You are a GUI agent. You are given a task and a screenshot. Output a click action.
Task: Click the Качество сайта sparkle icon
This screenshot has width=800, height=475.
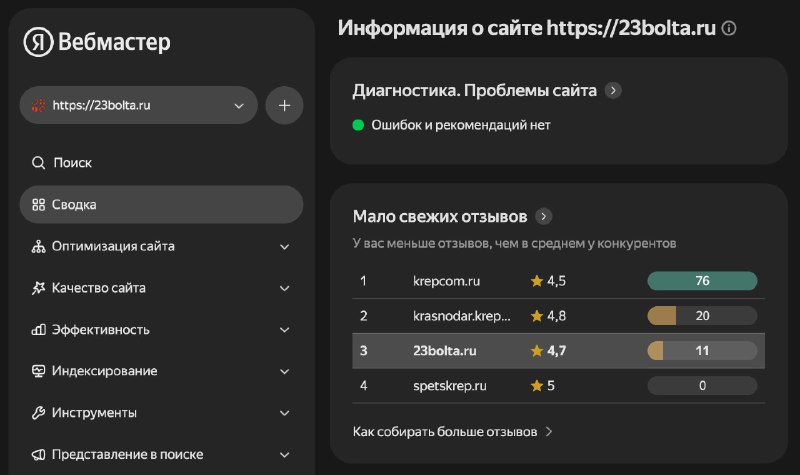pyautogui.click(x=38, y=288)
